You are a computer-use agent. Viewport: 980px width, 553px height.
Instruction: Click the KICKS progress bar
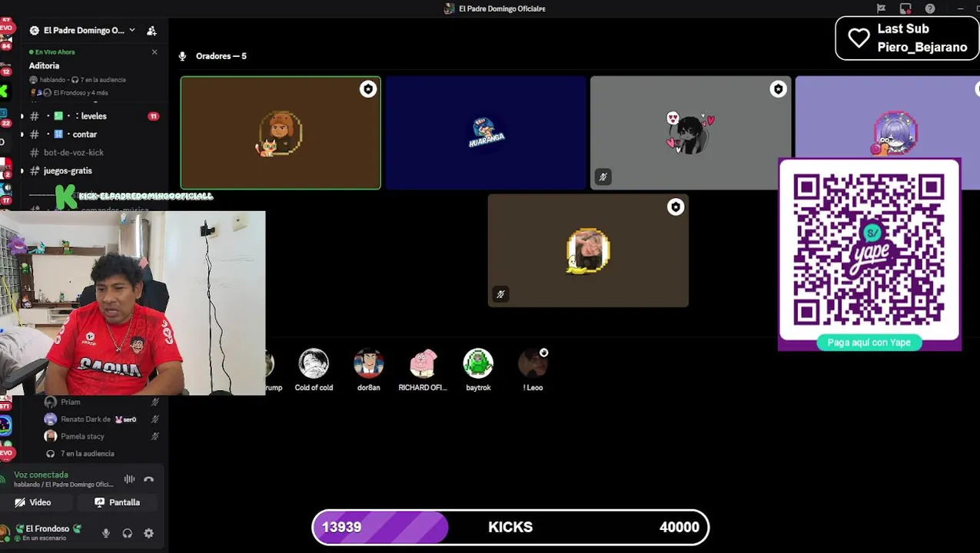click(x=510, y=528)
